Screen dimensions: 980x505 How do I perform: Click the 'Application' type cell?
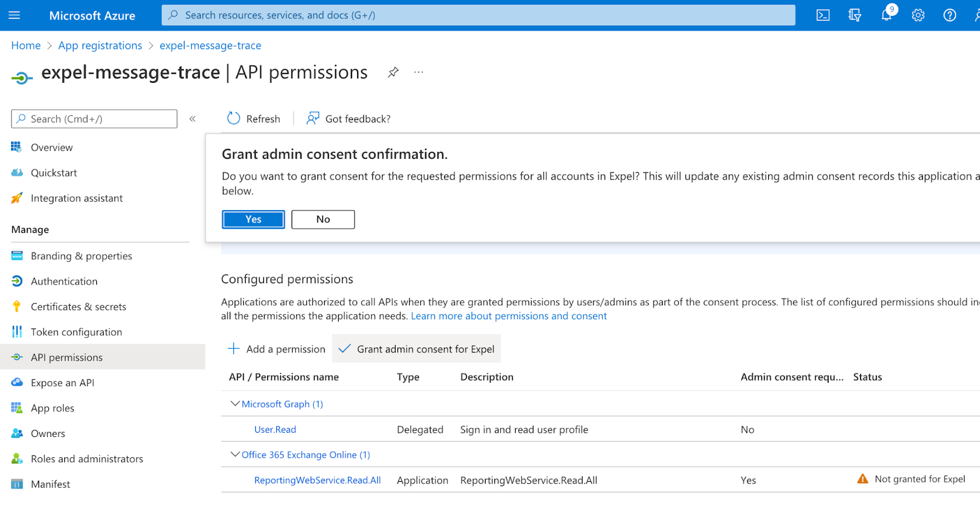423,480
